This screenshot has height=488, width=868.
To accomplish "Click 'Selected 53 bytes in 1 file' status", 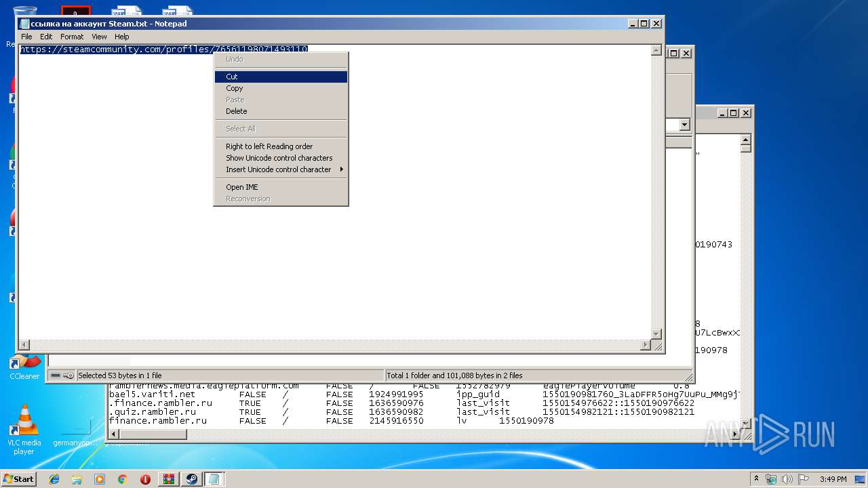I will [x=120, y=375].
